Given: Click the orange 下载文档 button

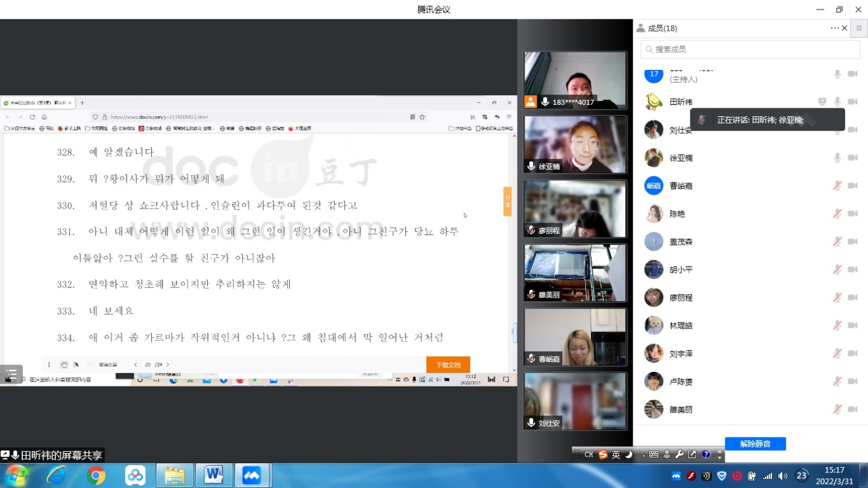Looking at the screenshot, I should pos(448,365).
